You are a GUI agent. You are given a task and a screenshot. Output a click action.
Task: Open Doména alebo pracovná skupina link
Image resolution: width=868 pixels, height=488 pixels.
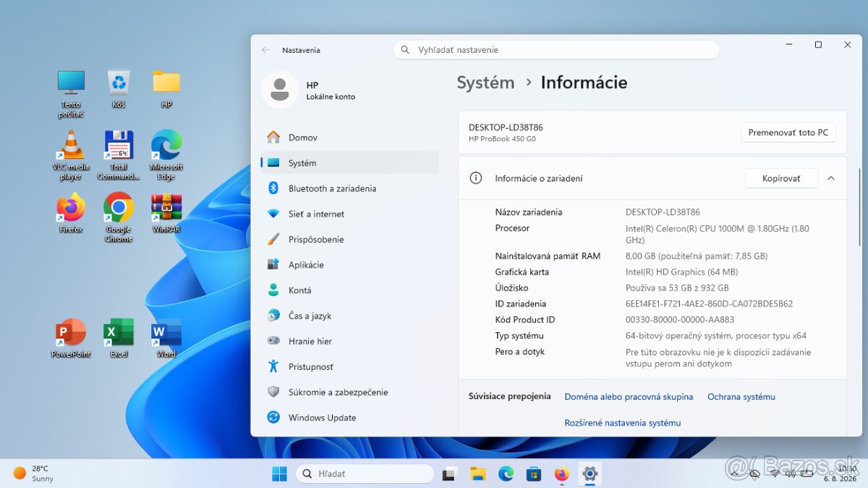tap(629, 397)
